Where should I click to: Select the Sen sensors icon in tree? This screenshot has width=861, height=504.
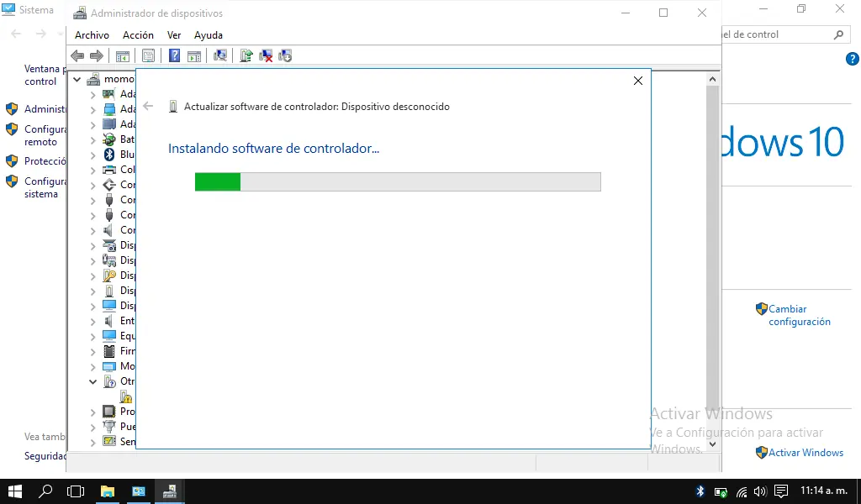point(109,442)
